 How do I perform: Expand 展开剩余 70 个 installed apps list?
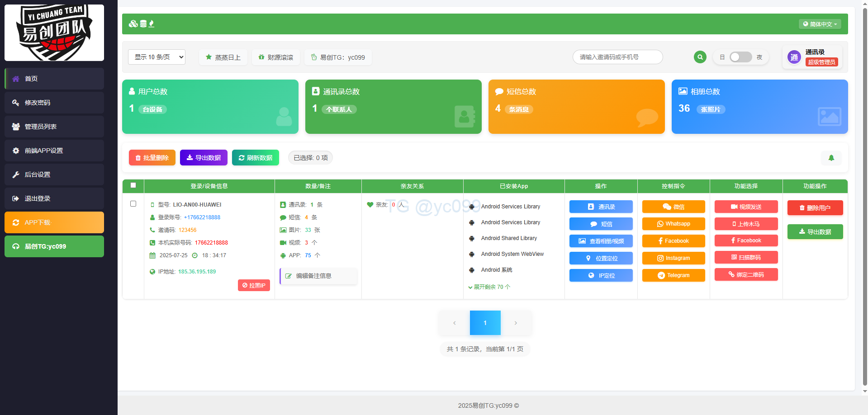pos(489,287)
